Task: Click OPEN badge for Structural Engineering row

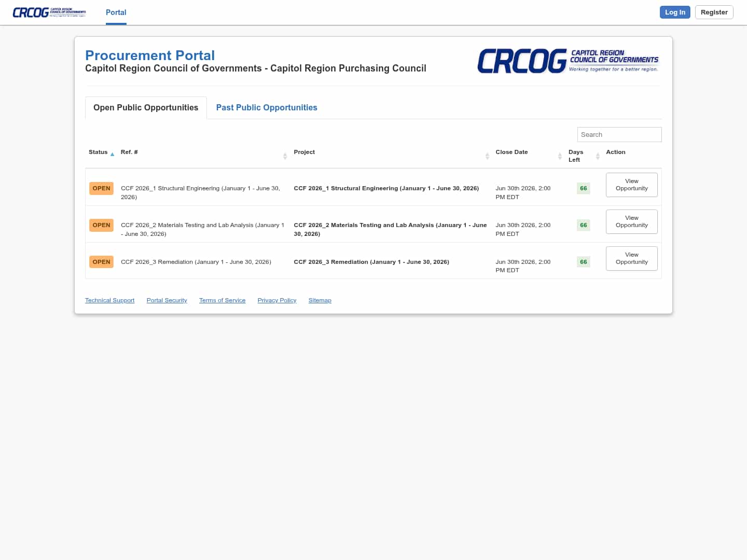Action: 101,188
